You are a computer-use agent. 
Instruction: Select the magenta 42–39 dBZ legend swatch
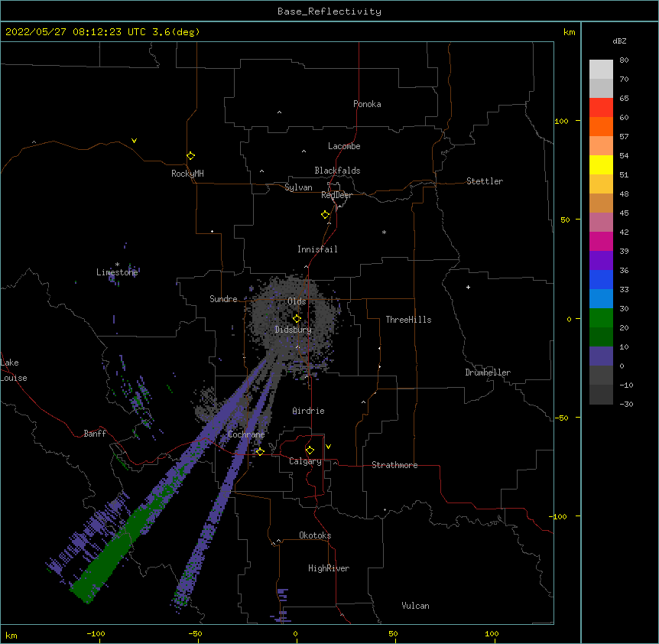601,241
